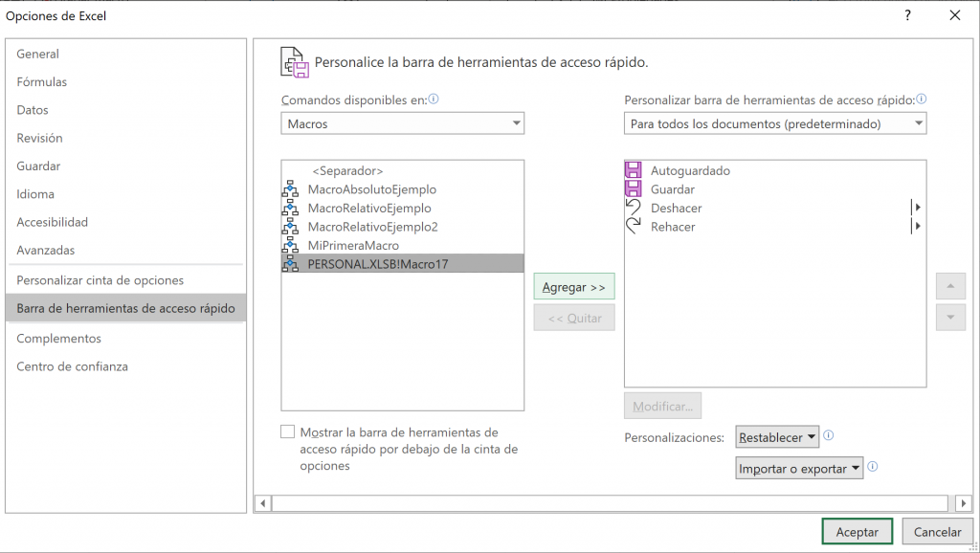The height and width of the screenshot is (553, 980).
Task: Expand the Rehacer submenu arrow
Action: click(917, 226)
